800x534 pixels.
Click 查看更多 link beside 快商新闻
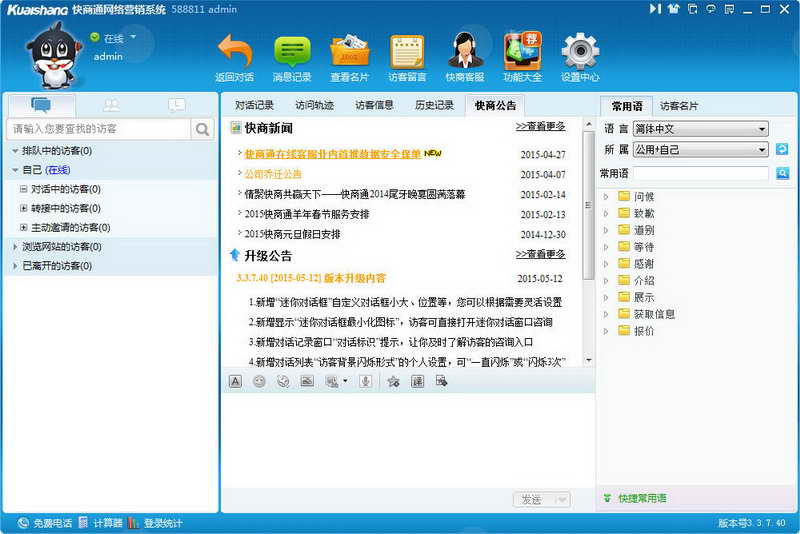(x=540, y=126)
